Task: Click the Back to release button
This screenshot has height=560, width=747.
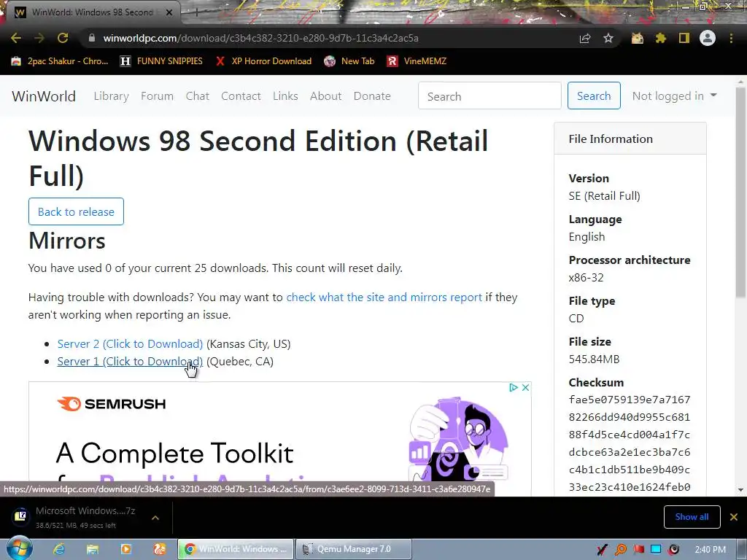Action: (x=76, y=211)
